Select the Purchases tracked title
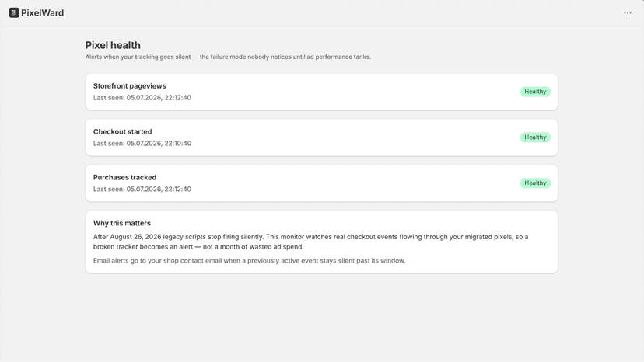 [x=125, y=177]
